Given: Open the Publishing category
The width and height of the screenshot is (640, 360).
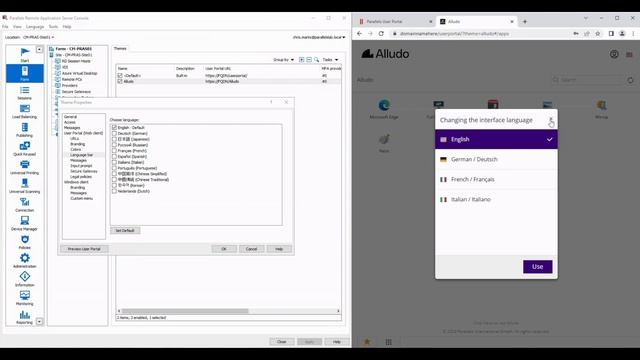Looking at the screenshot, I should [x=24, y=130].
